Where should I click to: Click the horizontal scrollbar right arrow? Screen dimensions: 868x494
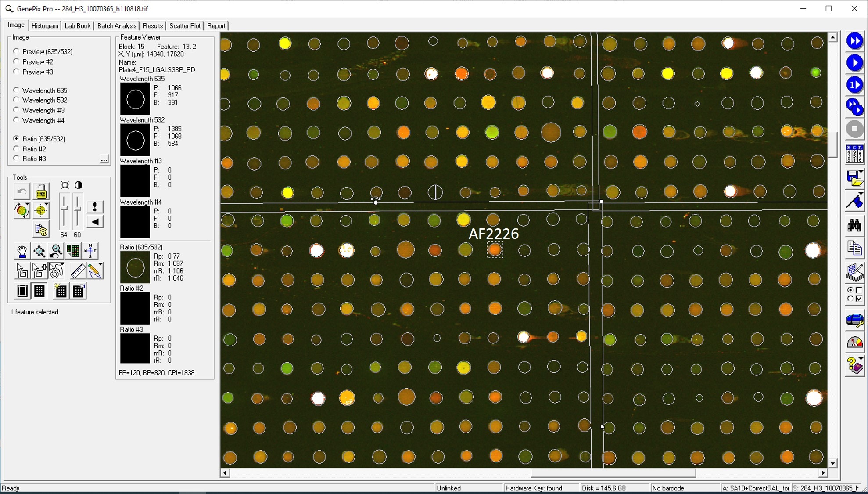tap(823, 473)
